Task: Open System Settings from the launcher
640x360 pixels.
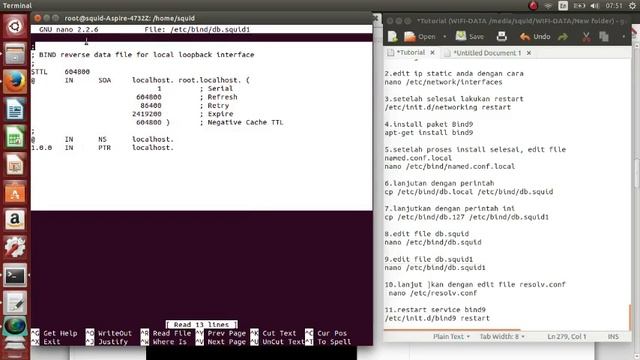Action: pyautogui.click(x=15, y=248)
